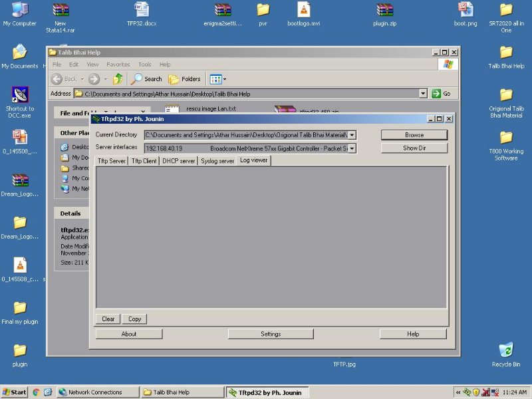
Task: Select Shortcut to DCC.exe icon
Action: pos(20,102)
